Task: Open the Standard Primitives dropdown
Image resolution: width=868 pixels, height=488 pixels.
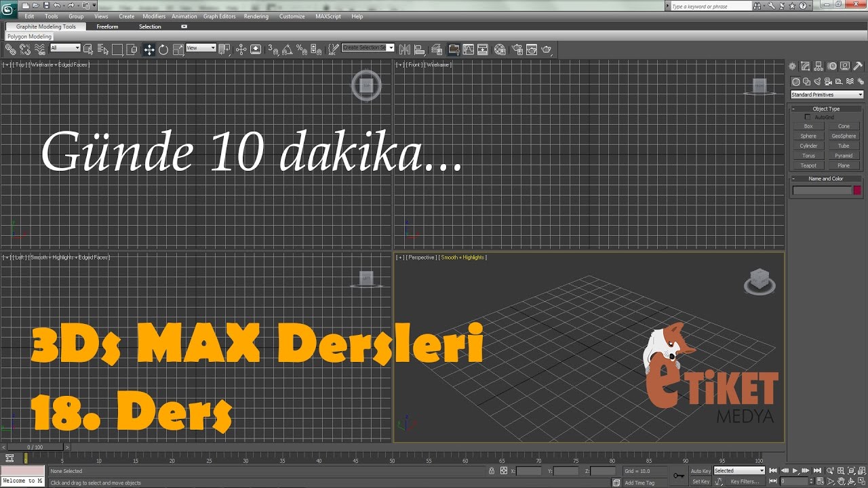Action: 827,95
